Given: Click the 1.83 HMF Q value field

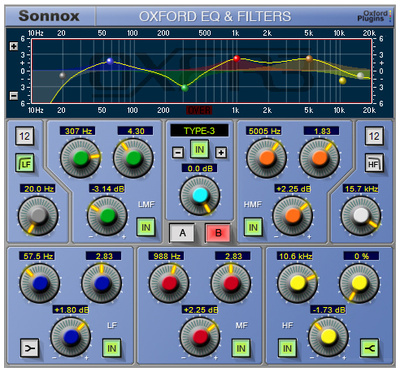Looking at the screenshot, I should pos(322,131).
